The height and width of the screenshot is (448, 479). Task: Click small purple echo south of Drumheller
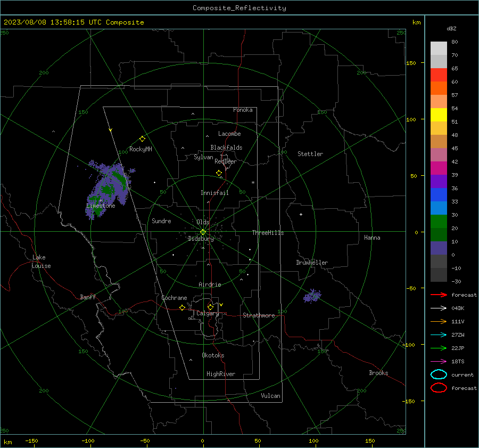312,296
